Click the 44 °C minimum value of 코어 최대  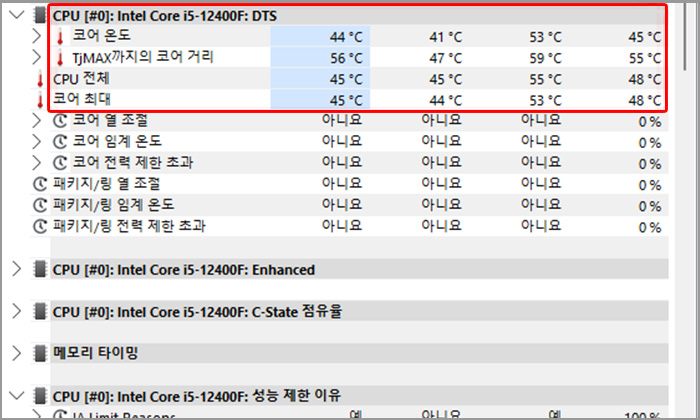point(446,100)
